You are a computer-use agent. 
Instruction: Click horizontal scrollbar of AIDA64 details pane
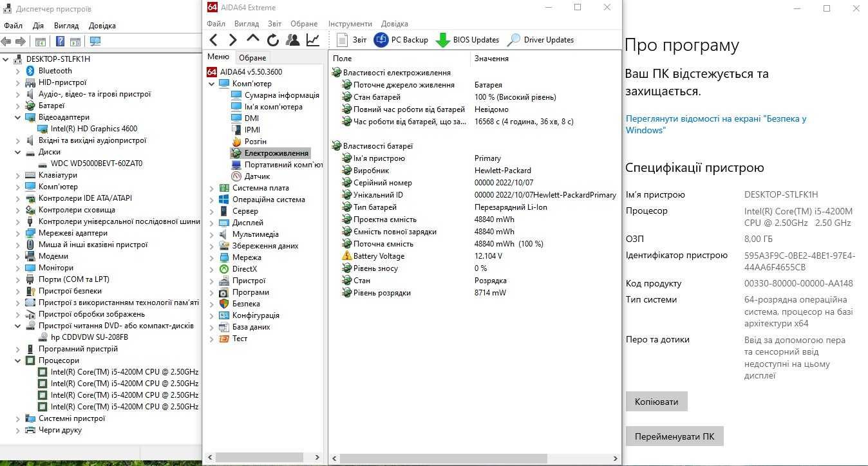pyautogui.click(x=443, y=459)
